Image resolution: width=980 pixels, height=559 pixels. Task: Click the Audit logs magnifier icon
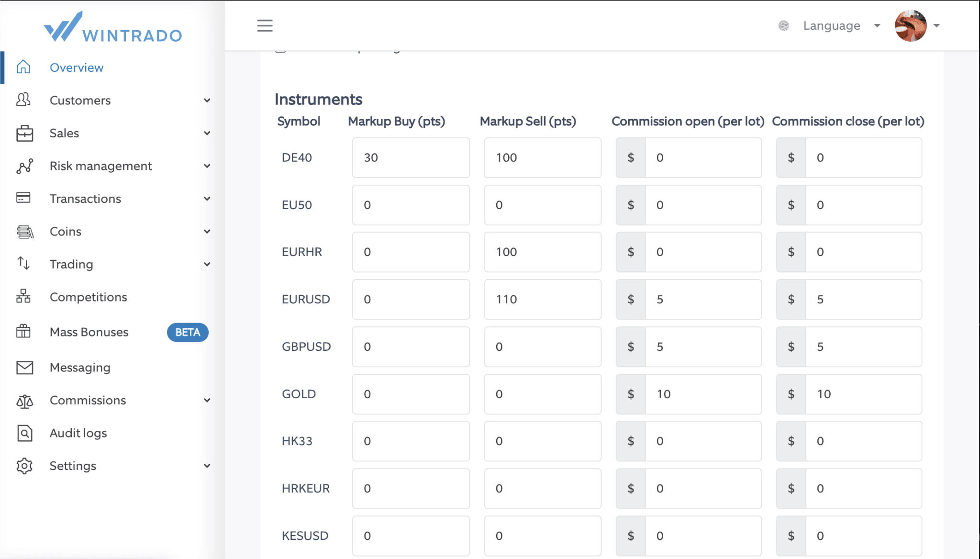tap(24, 433)
